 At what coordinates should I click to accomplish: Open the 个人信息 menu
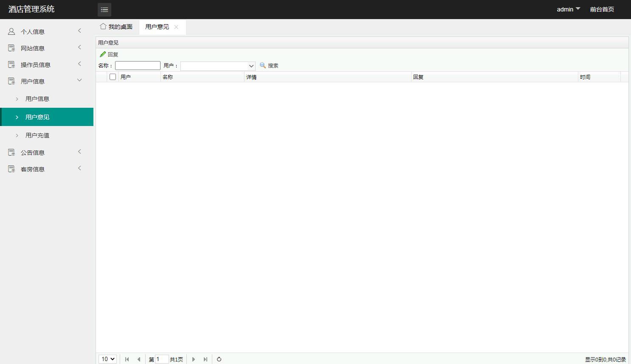click(x=47, y=31)
